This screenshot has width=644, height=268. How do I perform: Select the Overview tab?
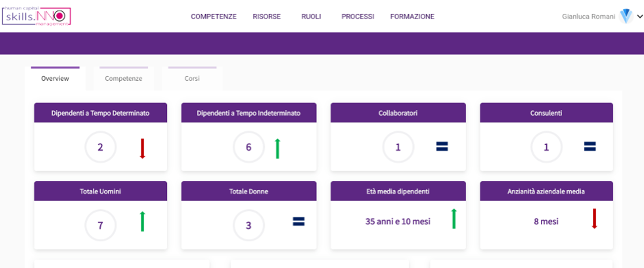coord(55,78)
